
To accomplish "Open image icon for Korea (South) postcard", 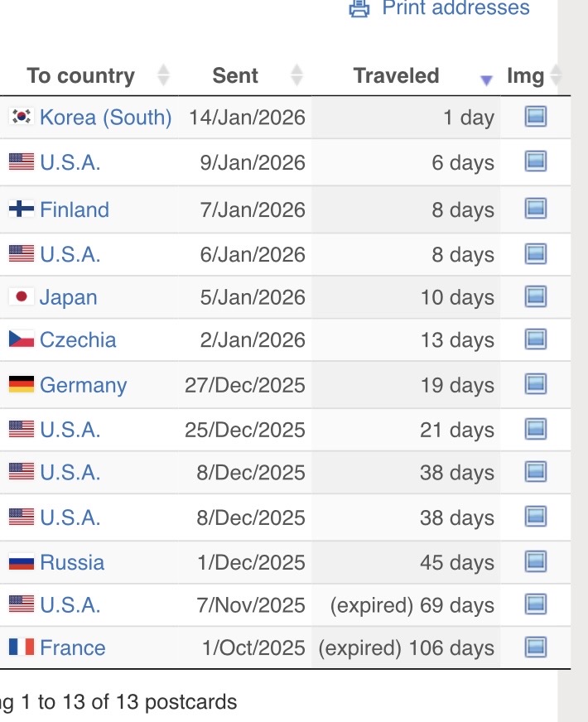I will pyautogui.click(x=536, y=118).
